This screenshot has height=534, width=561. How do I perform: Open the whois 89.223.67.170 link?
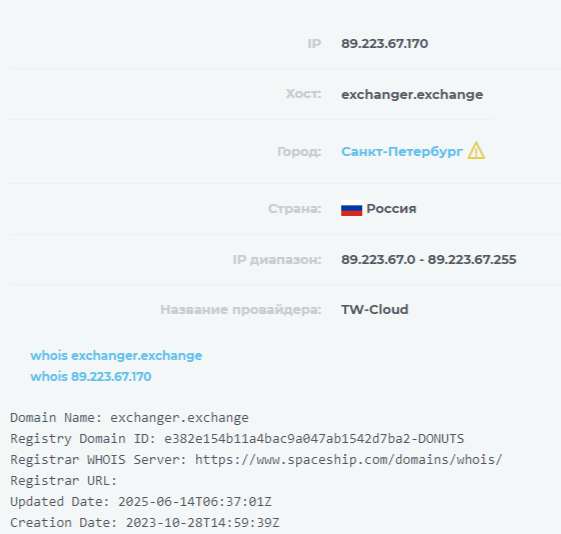click(x=91, y=377)
